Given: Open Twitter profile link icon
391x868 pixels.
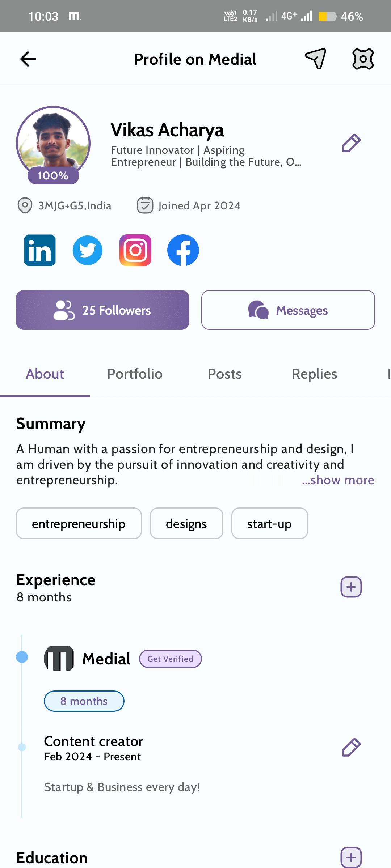Looking at the screenshot, I should pos(88,250).
